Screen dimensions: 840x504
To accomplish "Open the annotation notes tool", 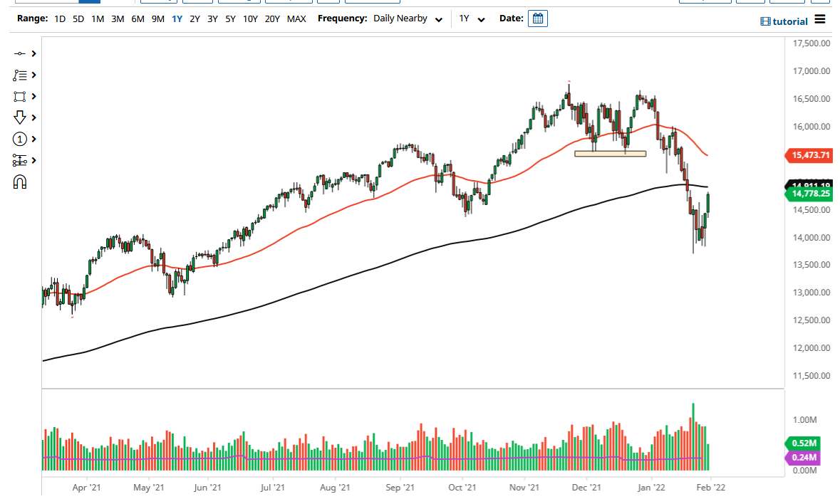I will 19,75.
